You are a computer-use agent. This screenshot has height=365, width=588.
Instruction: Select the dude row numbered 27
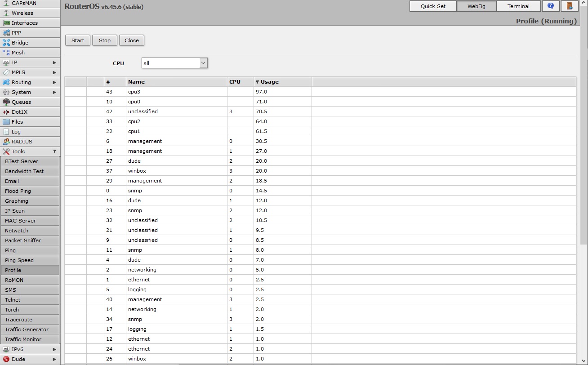320,161
